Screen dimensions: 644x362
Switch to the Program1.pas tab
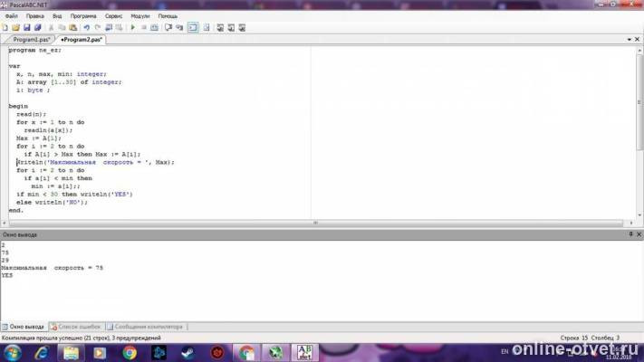(31, 40)
